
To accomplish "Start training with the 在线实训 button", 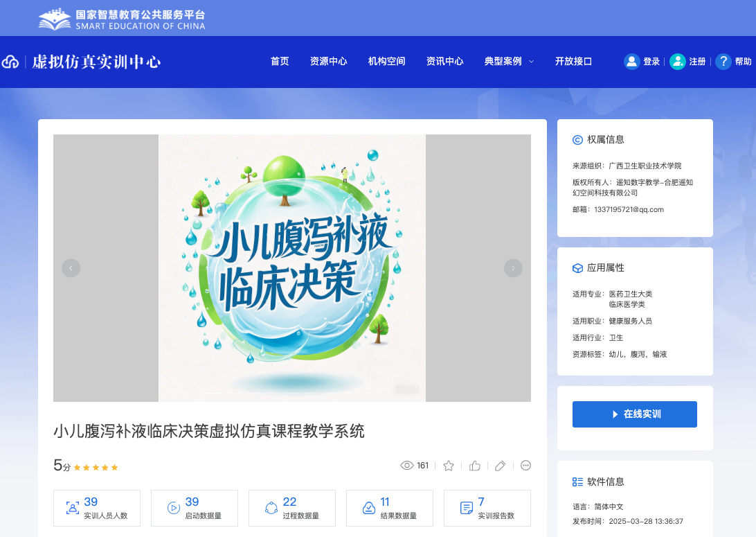I will pyautogui.click(x=634, y=414).
